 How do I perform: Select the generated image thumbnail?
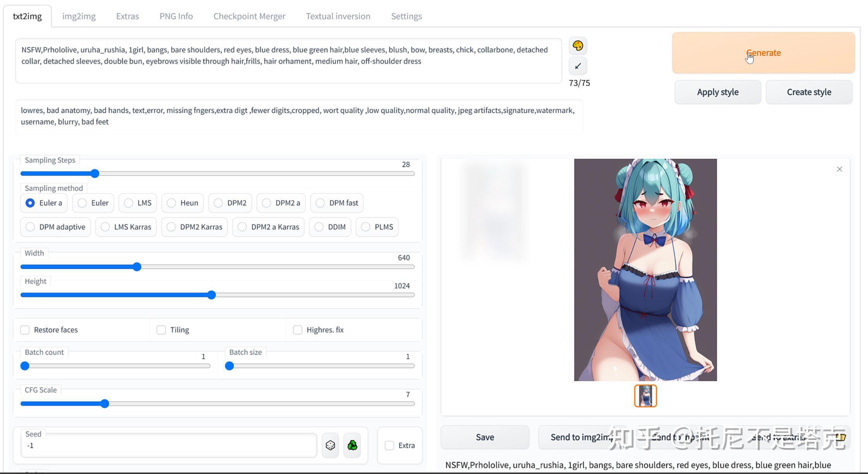coord(645,396)
